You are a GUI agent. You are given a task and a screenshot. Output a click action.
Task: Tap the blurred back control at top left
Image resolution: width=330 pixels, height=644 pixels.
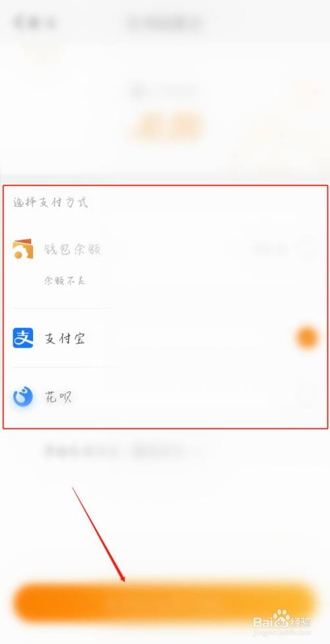point(34,22)
